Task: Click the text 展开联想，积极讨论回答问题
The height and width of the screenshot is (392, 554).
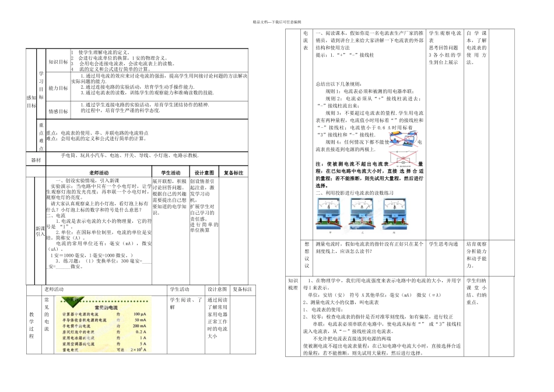Action: (170, 184)
